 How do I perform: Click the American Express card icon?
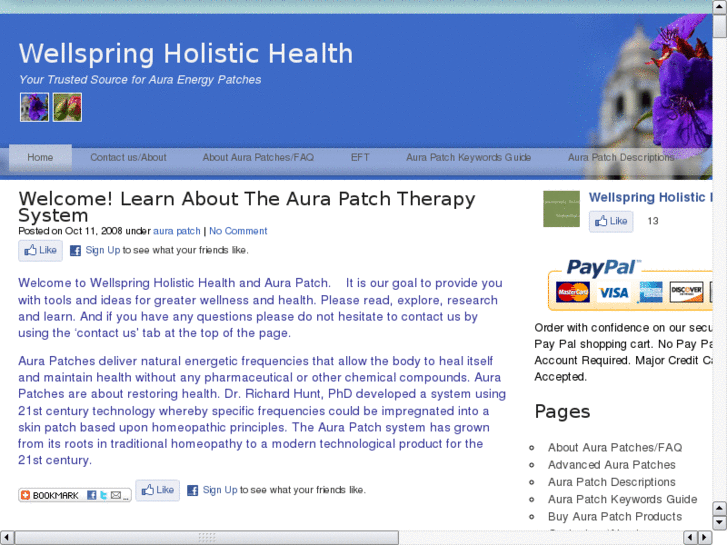650,292
